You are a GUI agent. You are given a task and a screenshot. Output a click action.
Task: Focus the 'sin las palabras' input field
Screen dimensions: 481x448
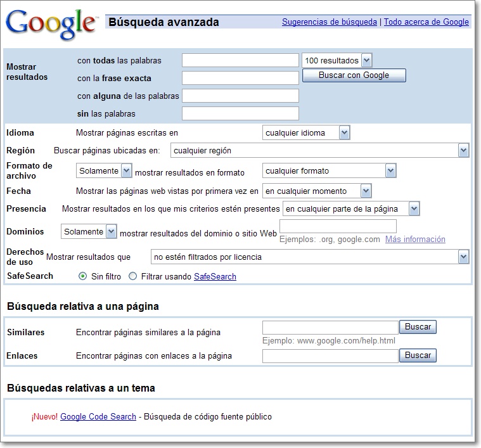(x=240, y=114)
